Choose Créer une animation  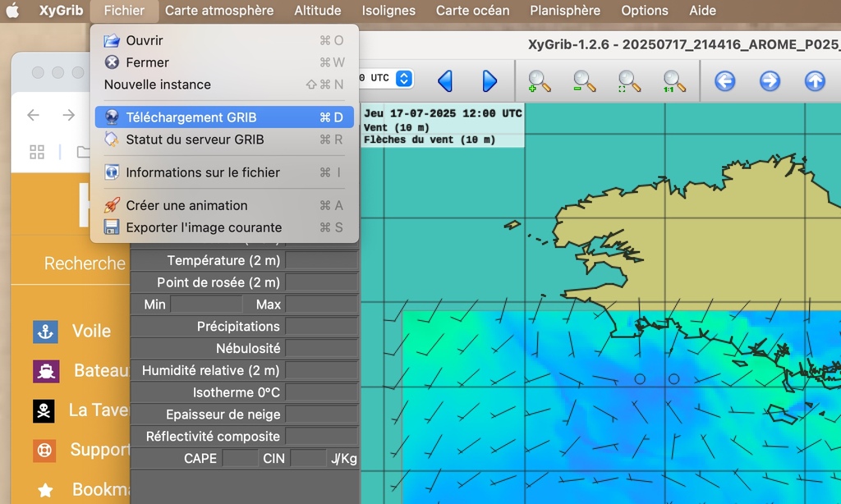click(224, 205)
